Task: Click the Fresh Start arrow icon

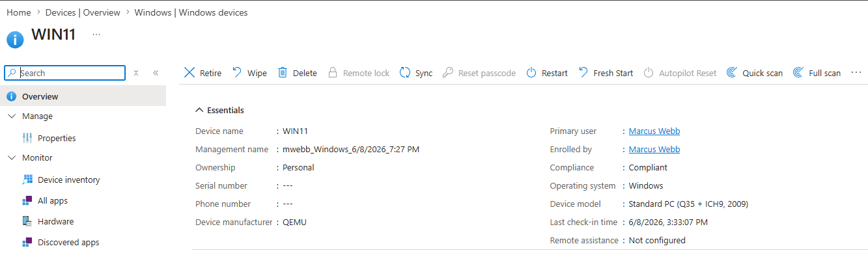Action: click(x=583, y=73)
